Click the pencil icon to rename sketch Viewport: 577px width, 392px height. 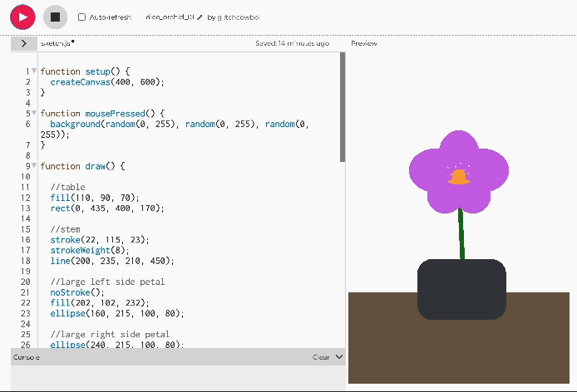(x=200, y=17)
